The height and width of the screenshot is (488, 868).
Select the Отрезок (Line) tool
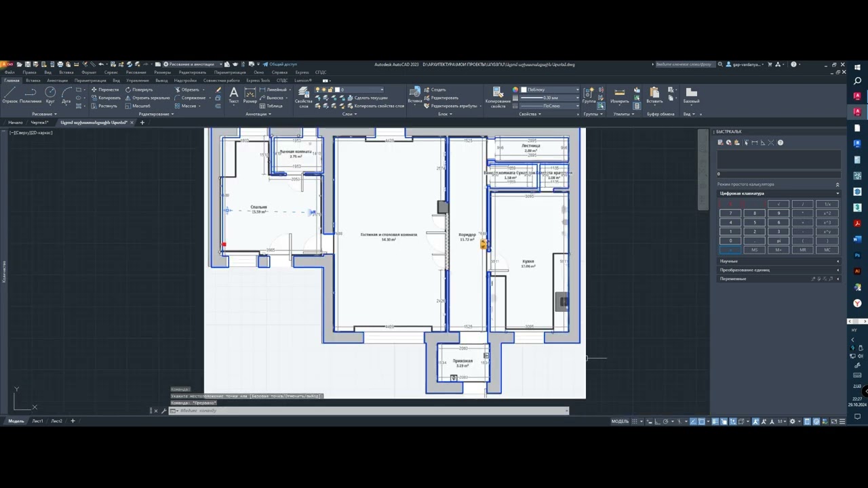click(9, 94)
